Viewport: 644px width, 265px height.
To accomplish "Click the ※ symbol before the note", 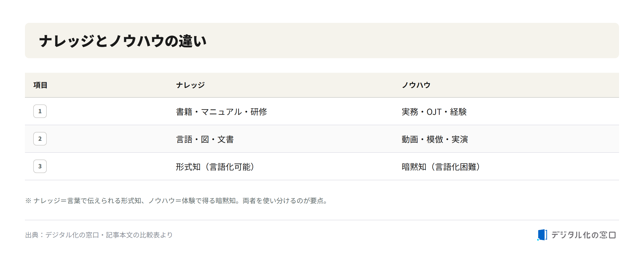I will [x=28, y=201].
